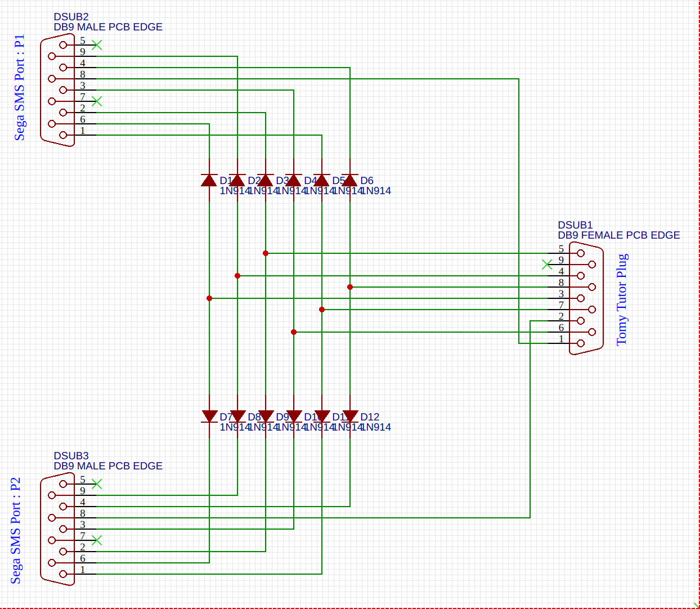Click pin 2 circle of DSUB1
This screenshot has width=700, height=609.
(581, 321)
